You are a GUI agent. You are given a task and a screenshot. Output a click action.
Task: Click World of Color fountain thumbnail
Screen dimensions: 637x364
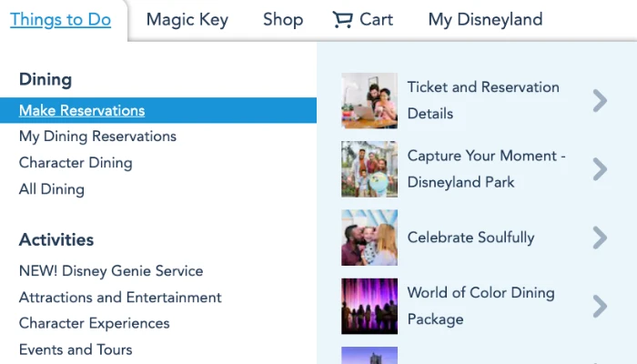(369, 306)
